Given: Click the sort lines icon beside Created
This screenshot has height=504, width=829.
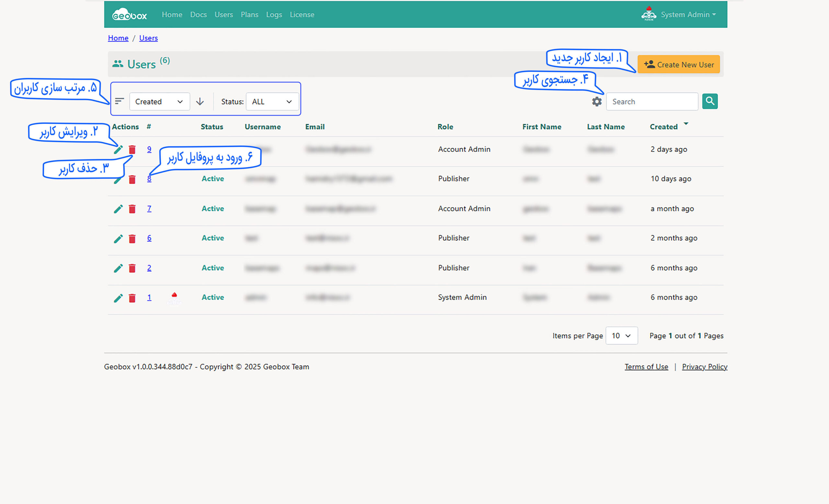Looking at the screenshot, I should coord(119,101).
